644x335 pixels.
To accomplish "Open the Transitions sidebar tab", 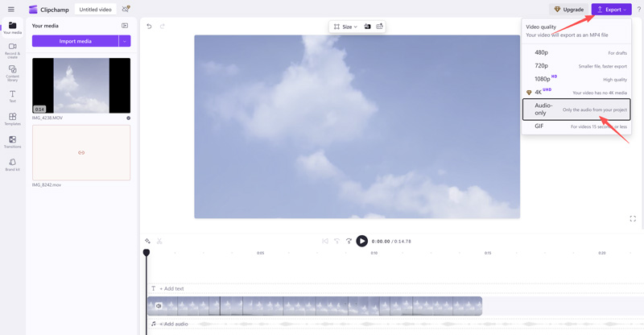I will [x=12, y=143].
